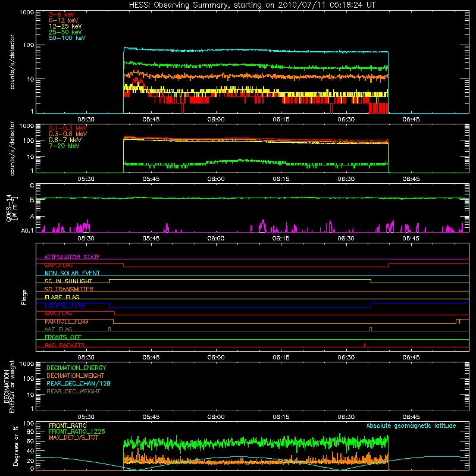Click the 06:45 tick label under the Flags panel
The height and width of the screenshot is (476, 476).
pyautogui.click(x=411, y=358)
